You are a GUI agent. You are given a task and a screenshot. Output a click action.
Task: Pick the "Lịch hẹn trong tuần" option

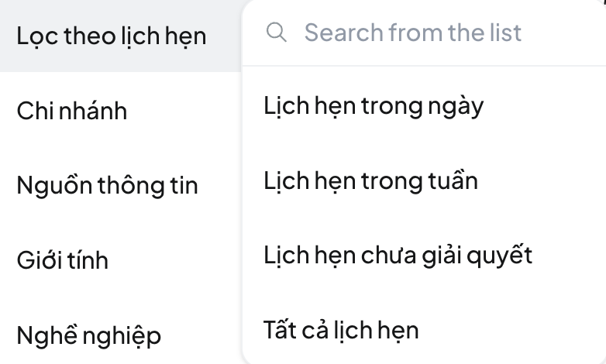tap(370, 180)
